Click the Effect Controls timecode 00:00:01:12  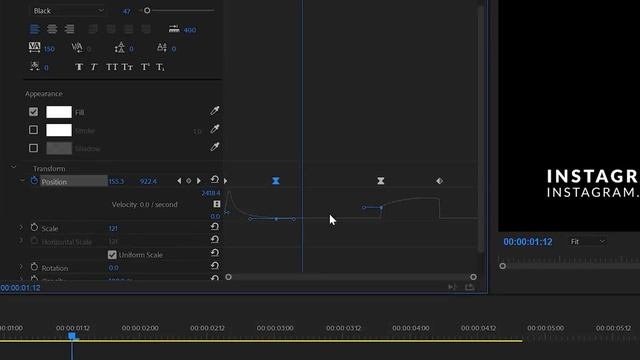(x=20, y=288)
